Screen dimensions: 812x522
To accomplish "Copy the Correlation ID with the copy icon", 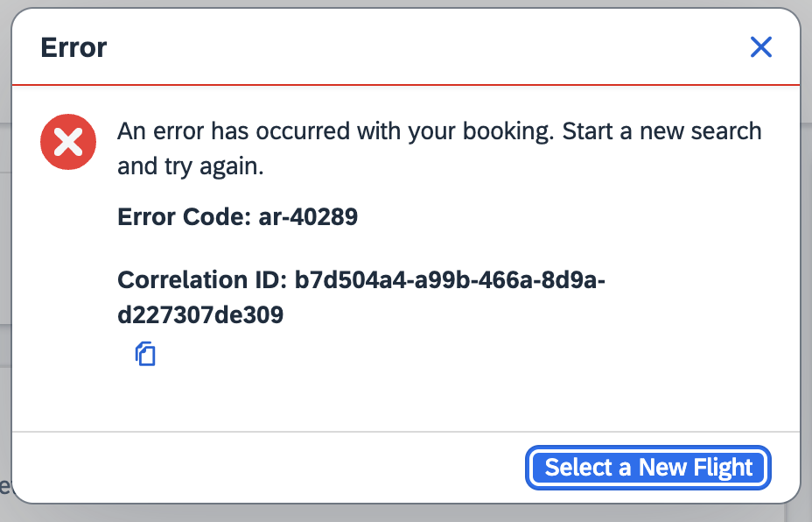I will coord(145,355).
